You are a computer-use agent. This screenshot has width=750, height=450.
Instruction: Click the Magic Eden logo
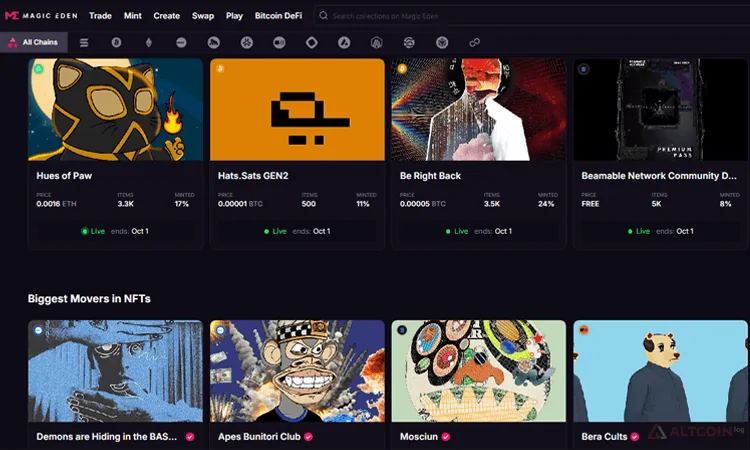(x=41, y=16)
